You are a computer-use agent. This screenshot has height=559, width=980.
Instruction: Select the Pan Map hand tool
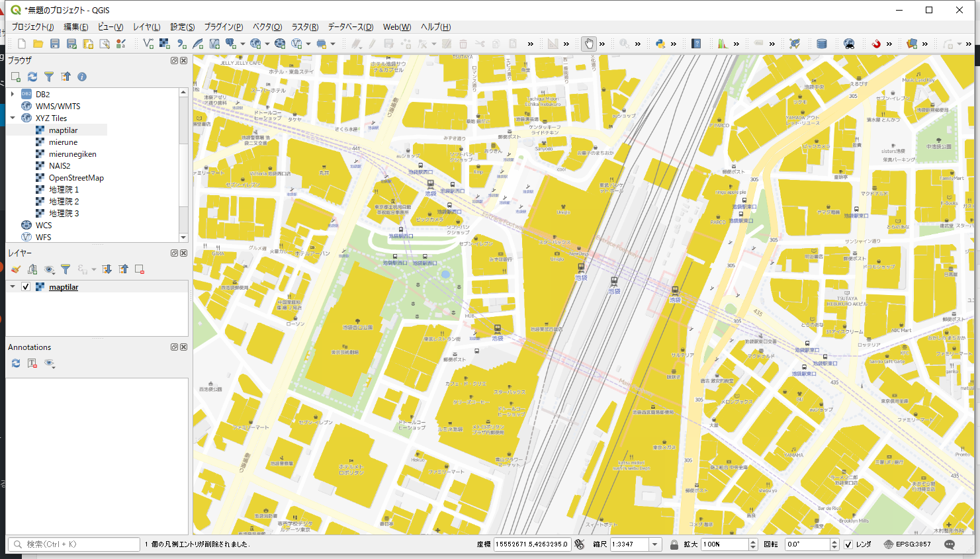(x=588, y=44)
